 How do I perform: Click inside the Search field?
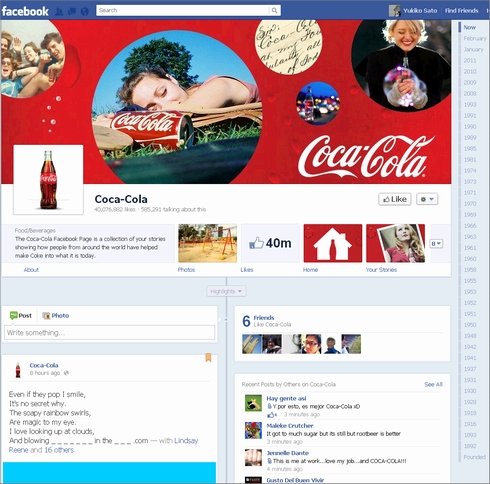click(x=183, y=11)
